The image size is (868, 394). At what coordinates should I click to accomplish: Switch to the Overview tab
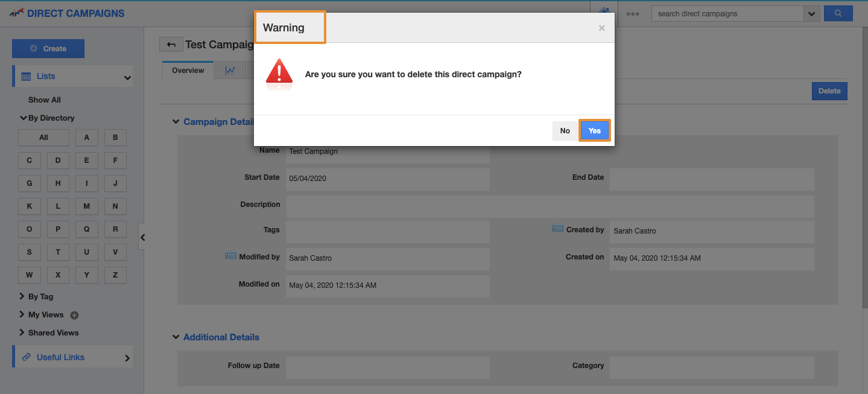click(x=187, y=70)
